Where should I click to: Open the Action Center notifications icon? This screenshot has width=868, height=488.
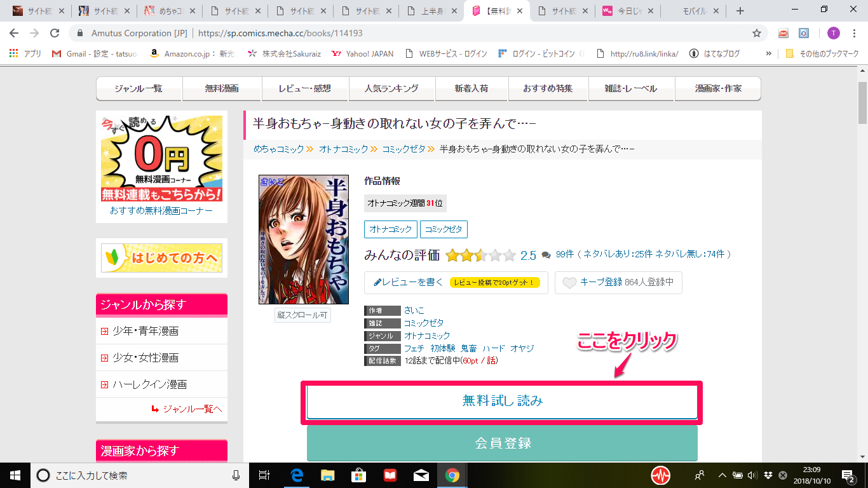pyautogui.click(x=848, y=475)
